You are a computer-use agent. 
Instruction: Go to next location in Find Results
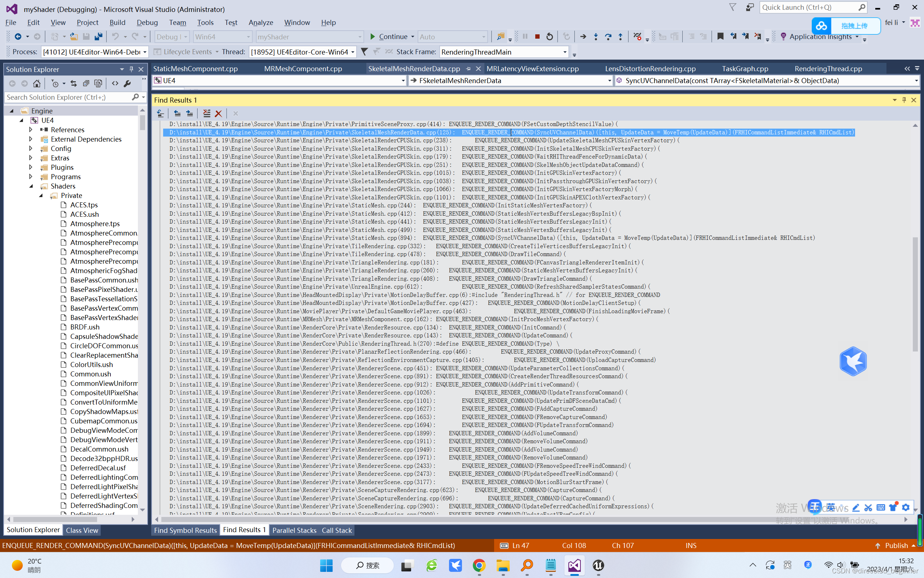(x=189, y=113)
